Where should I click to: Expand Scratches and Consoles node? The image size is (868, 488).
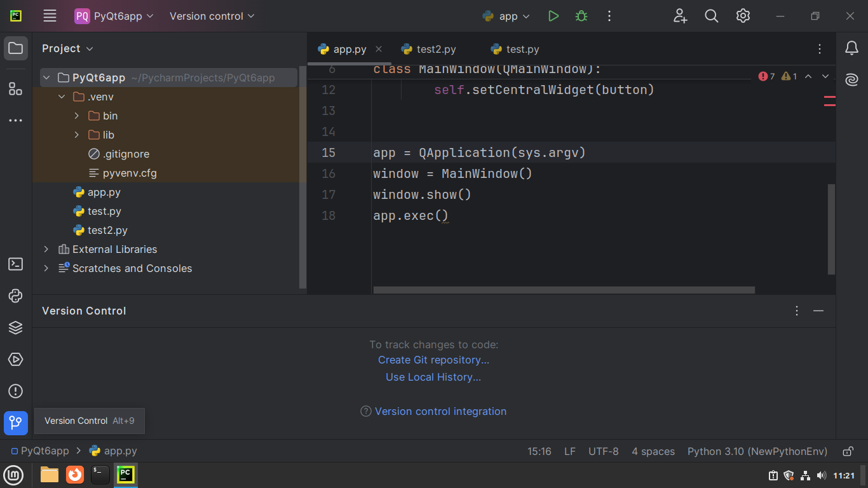46,268
